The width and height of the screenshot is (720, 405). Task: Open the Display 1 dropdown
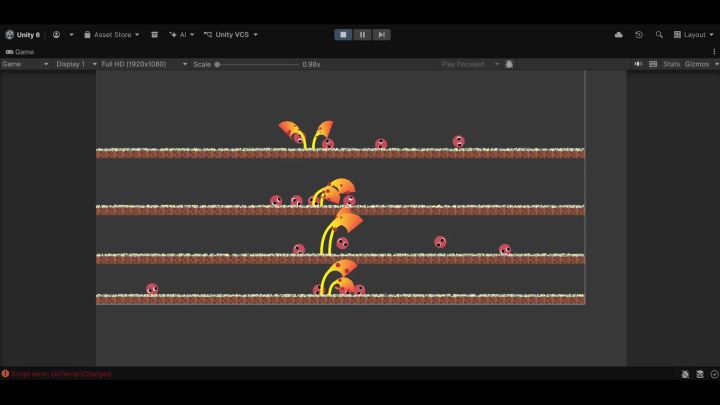pyautogui.click(x=76, y=64)
